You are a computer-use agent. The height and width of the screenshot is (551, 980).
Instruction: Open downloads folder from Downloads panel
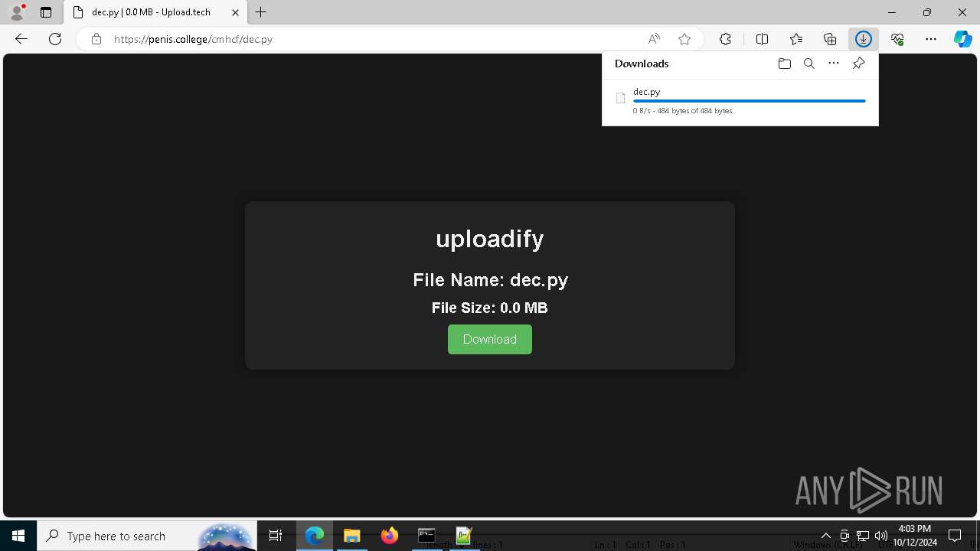pyautogui.click(x=785, y=64)
